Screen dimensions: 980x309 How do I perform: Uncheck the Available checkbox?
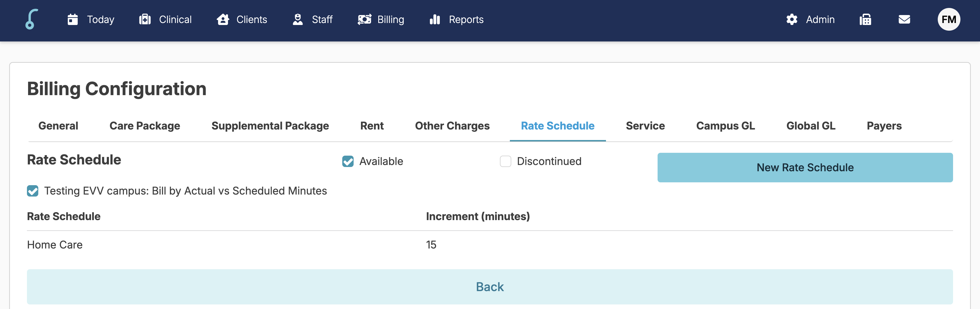[348, 162]
